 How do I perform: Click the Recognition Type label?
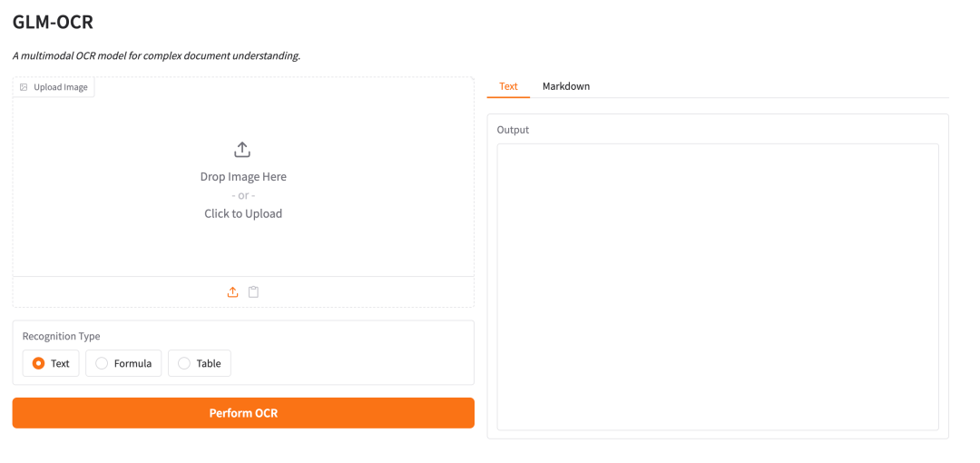[61, 336]
